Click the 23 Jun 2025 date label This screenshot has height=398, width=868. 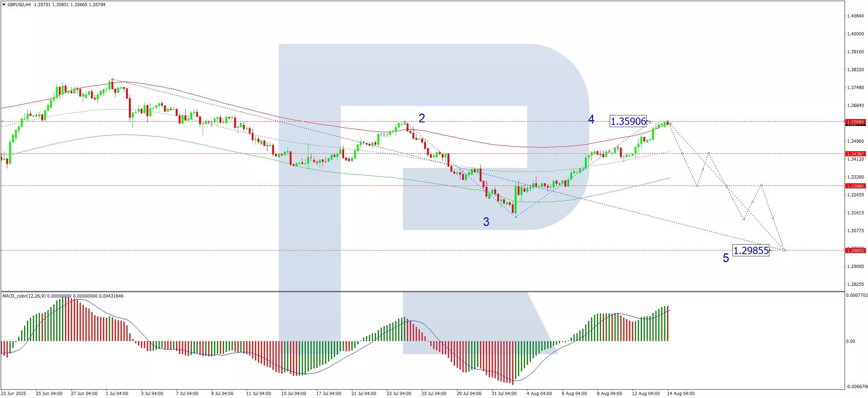coord(14,393)
